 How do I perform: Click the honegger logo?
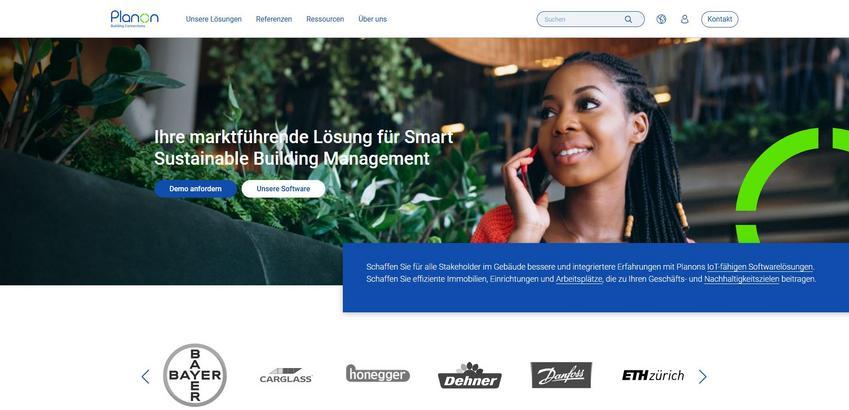click(377, 373)
